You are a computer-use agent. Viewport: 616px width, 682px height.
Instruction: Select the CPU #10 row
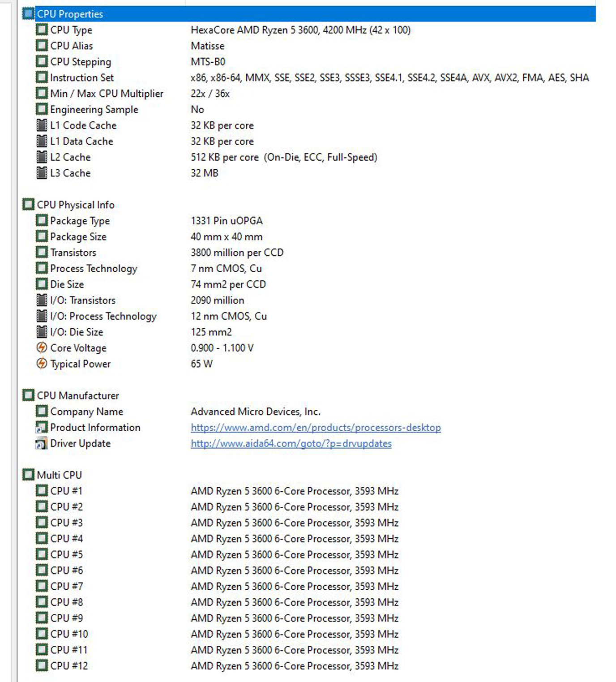point(217,634)
